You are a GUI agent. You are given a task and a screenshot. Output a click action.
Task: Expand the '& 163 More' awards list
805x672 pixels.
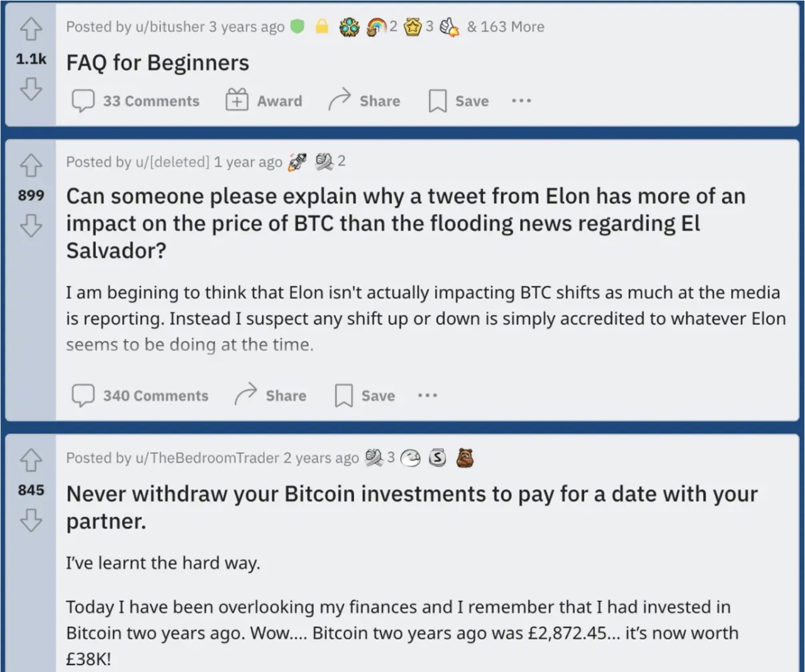[506, 27]
